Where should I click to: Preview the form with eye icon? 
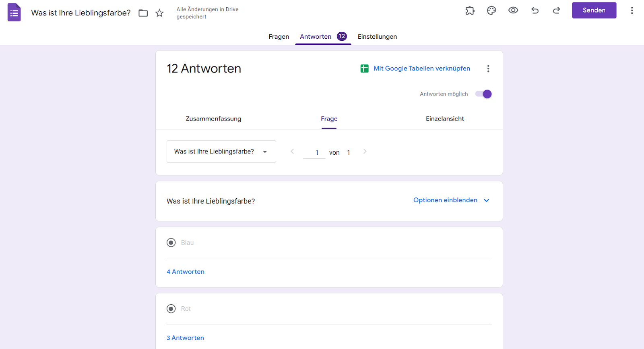click(x=513, y=10)
